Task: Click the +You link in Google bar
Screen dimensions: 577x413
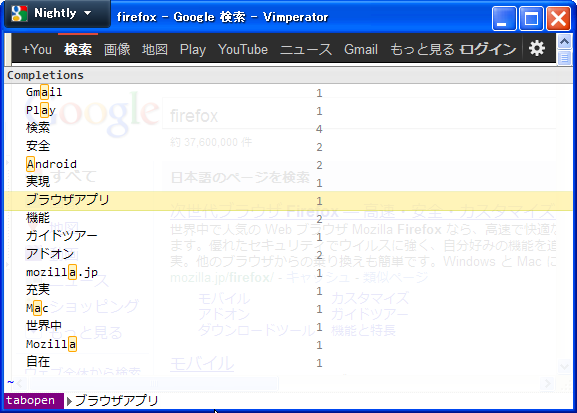Action: pyautogui.click(x=37, y=49)
